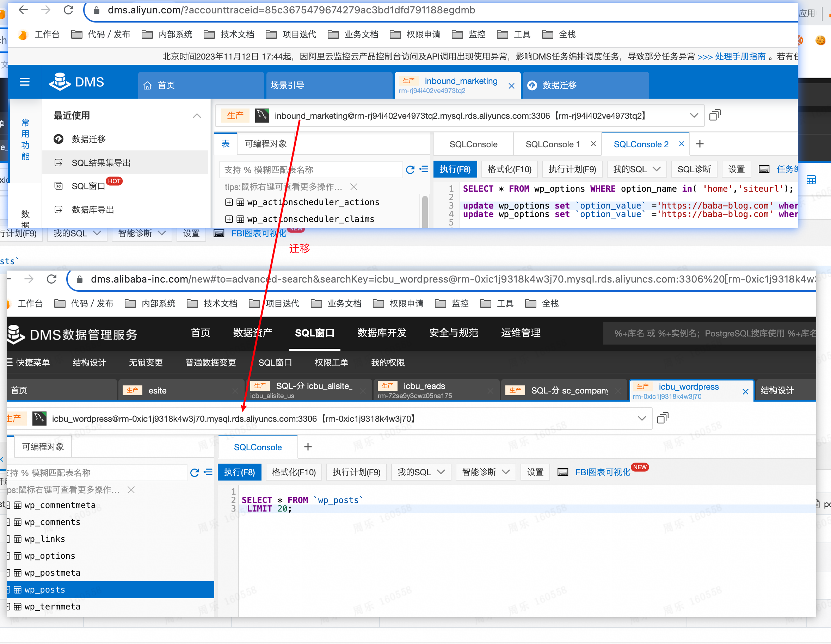Click 执行(F8) in lower window
831x644 pixels.
239,472
